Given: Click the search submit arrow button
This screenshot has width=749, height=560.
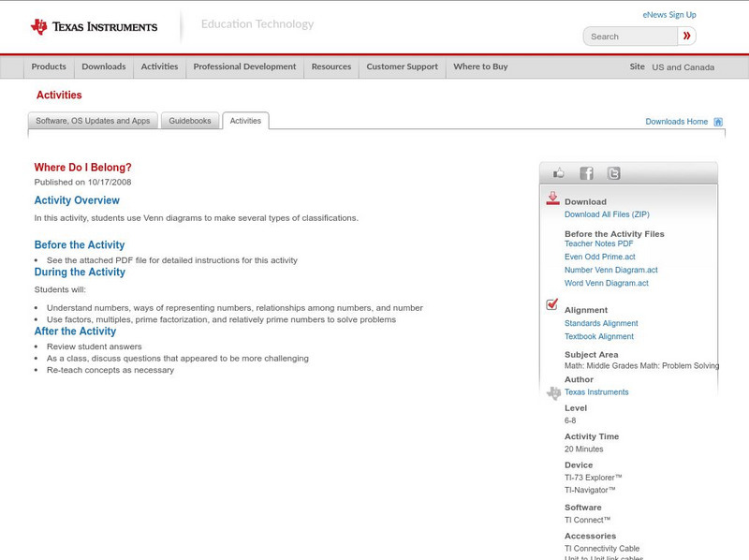Looking at the screenshot, I should [x=686, y=36].
